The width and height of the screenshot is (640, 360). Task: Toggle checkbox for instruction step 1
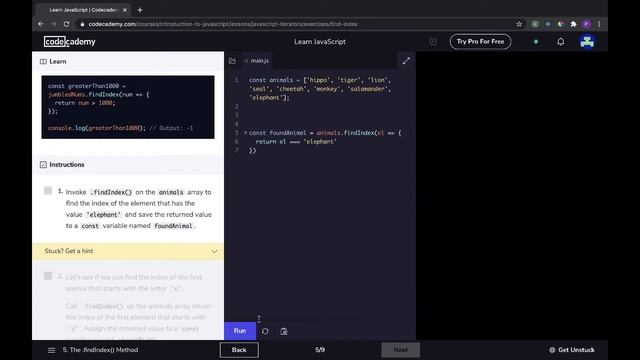[x=48, y=191]
